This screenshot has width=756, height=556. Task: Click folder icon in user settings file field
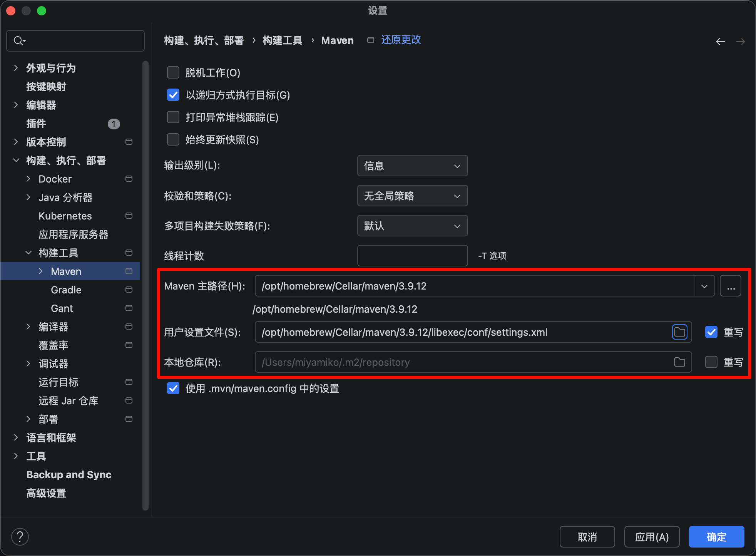click(679, 332)
